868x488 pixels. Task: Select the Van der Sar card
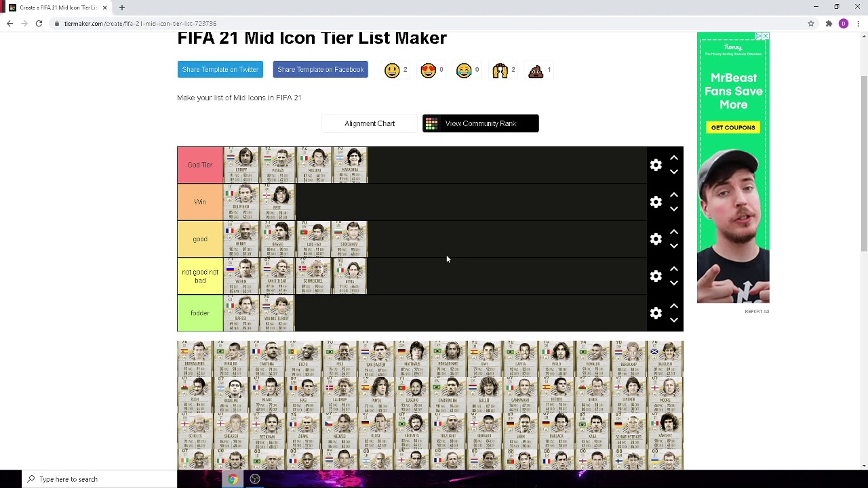pyautogui.click(x=277, y=276)
